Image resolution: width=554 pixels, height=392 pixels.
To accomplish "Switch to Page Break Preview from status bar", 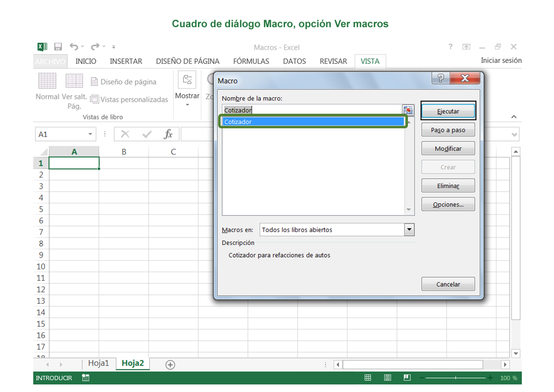I will [407, 378].
